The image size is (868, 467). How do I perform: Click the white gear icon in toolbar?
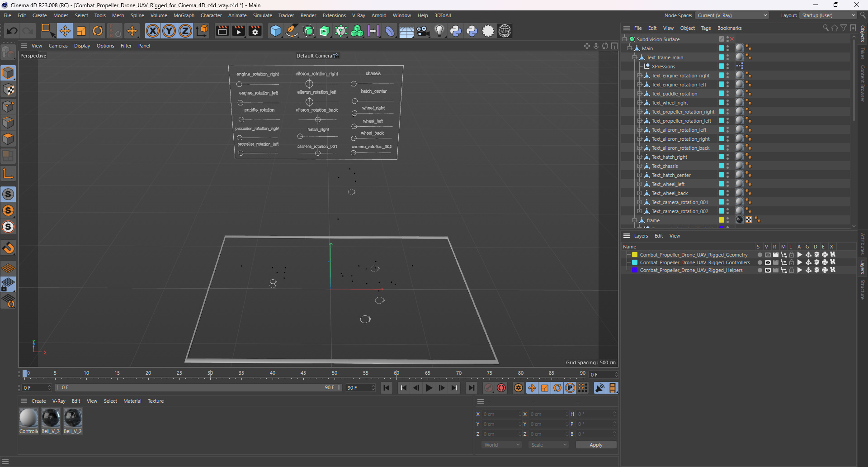coord(488,31)
